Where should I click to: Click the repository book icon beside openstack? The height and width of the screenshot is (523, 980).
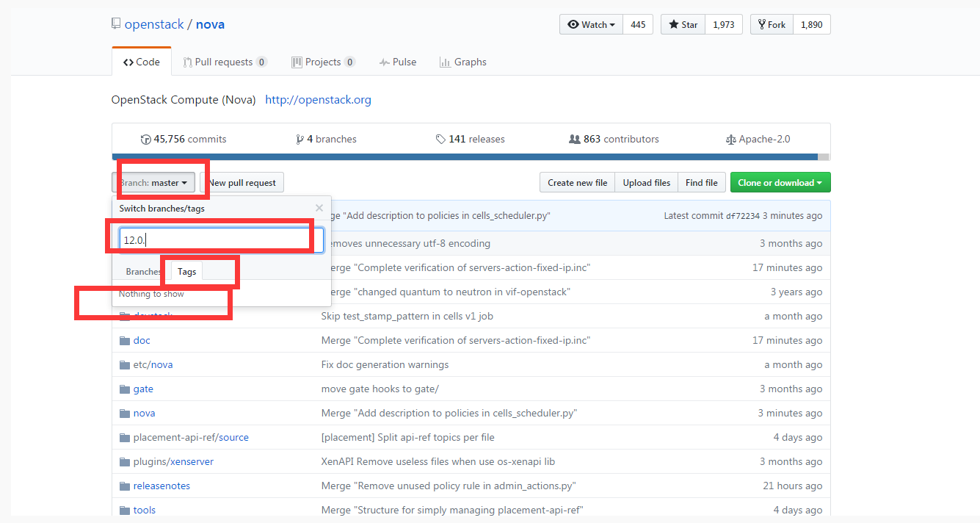click(x=116, y=24)
